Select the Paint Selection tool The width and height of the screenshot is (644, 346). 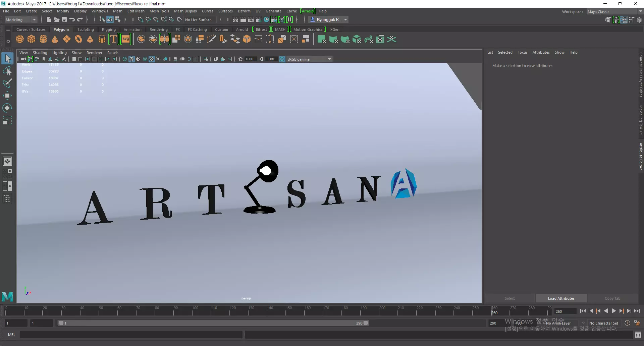tap(7, 83)
